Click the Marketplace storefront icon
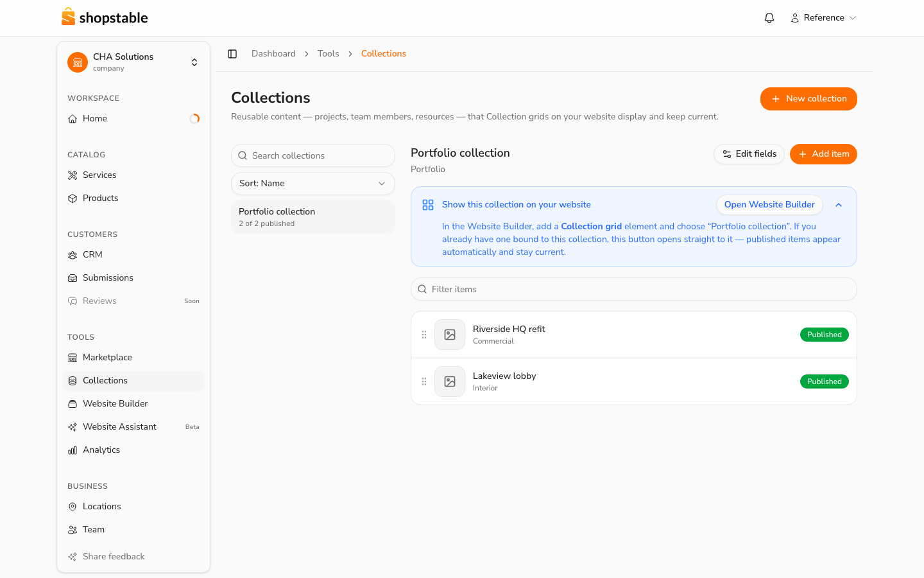The width and height of the screenshot is (924, 578). click(x=73, y=358)
